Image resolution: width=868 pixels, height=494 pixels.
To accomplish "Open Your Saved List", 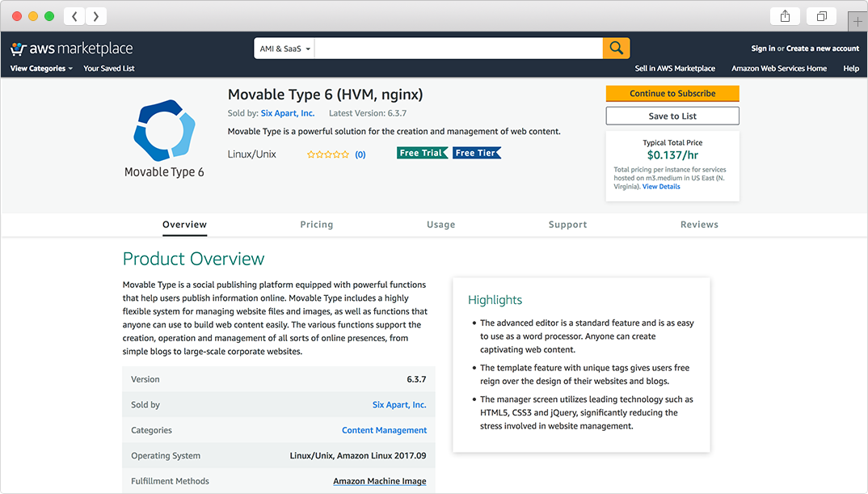I will 109,69.
